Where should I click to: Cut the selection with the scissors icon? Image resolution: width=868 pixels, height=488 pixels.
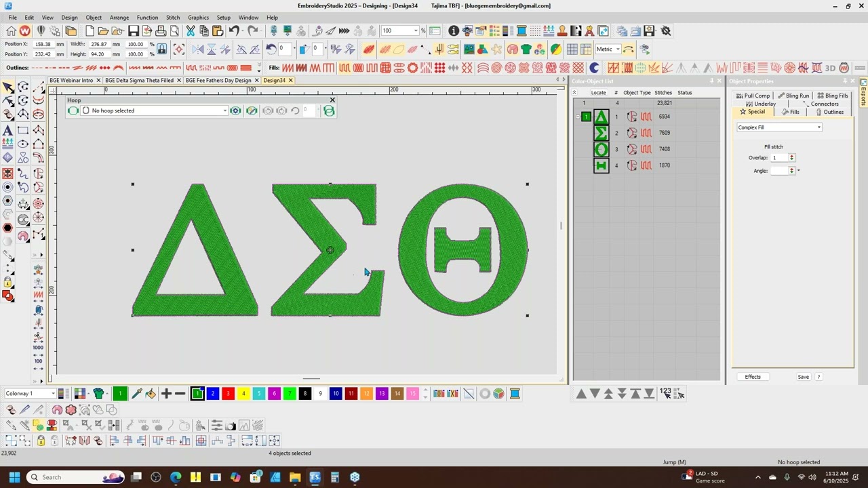point(191,31)
